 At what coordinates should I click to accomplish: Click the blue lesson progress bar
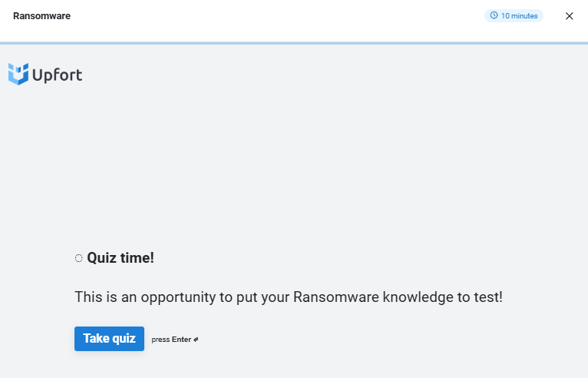click(x=294, y=43)
